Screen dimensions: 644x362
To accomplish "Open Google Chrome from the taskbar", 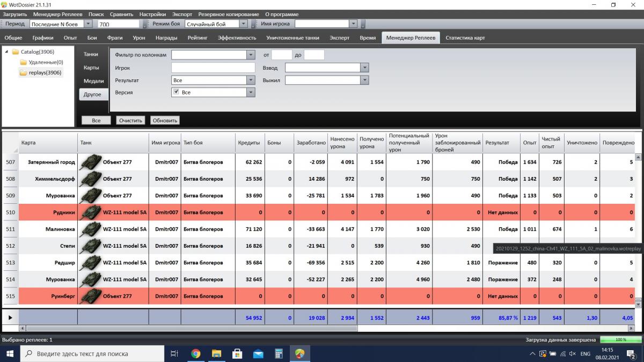I will [x=196, y=353].
